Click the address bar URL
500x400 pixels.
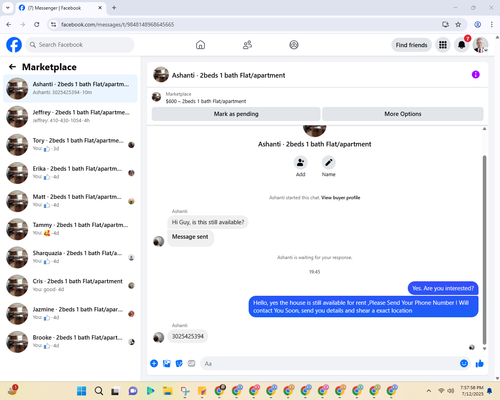pos(117,24)
